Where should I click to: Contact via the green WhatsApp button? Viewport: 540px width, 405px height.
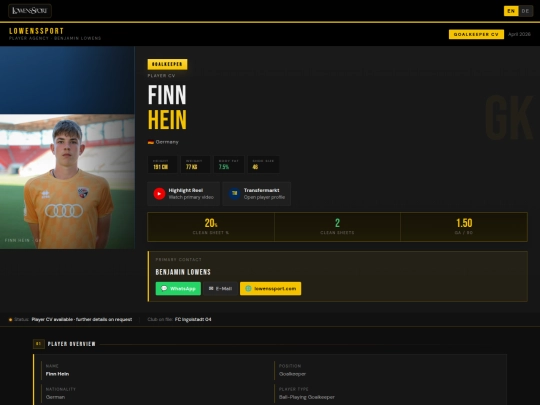pyautogui.click(x=178, y=289)
